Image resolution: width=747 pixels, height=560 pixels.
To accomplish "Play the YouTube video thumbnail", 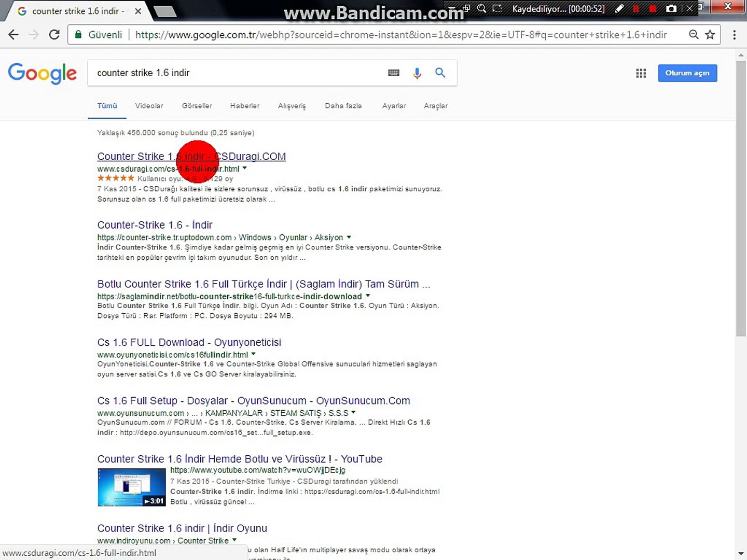I will [x=132, y=487].
